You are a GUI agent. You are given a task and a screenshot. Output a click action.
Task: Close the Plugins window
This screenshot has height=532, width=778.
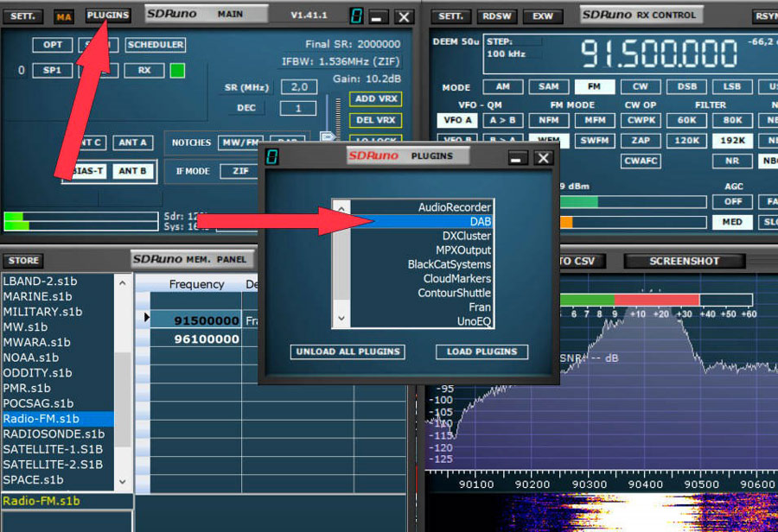click(x=544, y=158)
